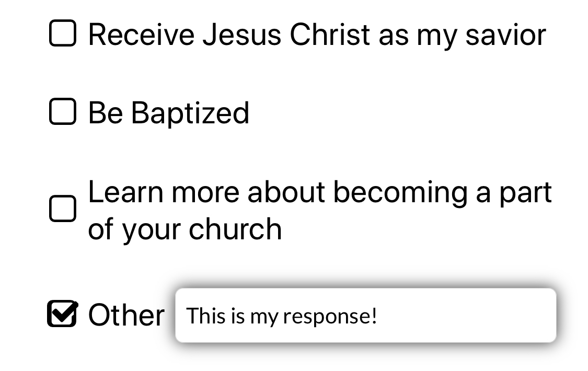The height and width of the screenshot is (371, 588).
Task: Tick the Be Baptized checkbox
Action: 63,112
